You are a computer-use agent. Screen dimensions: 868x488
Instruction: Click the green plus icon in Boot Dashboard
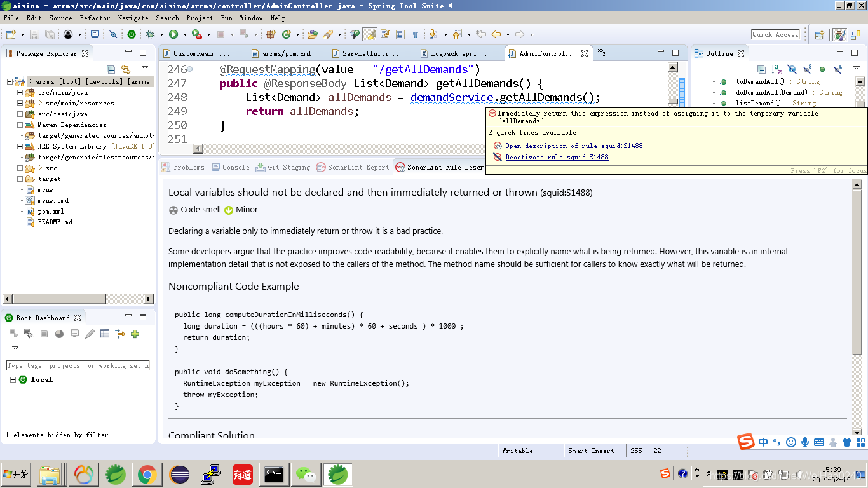point(135,334)
